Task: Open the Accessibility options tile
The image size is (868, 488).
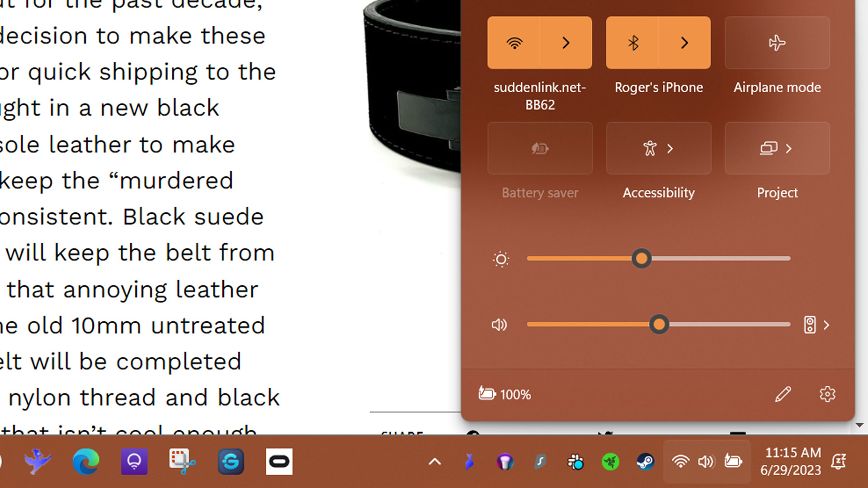Action: (x=658, y=148)
